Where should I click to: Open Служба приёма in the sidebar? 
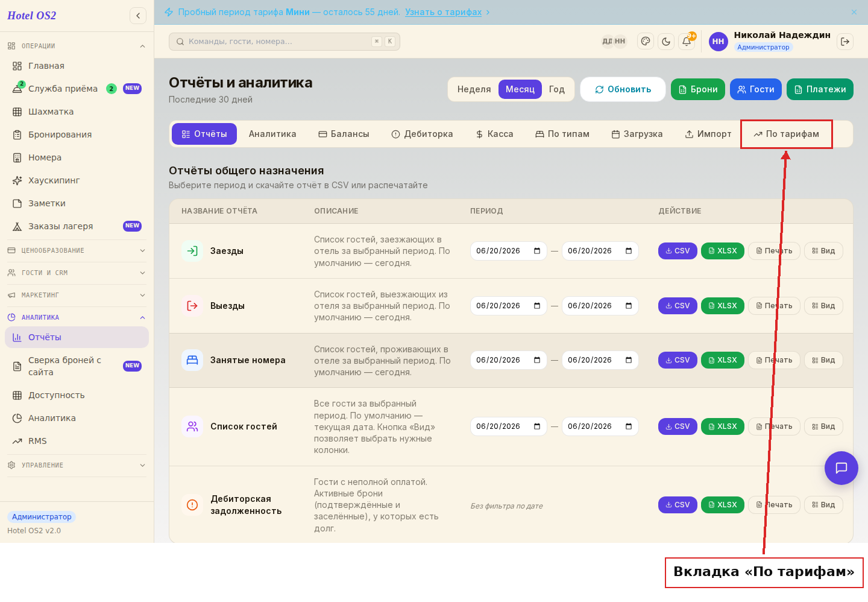click(77, 89)
